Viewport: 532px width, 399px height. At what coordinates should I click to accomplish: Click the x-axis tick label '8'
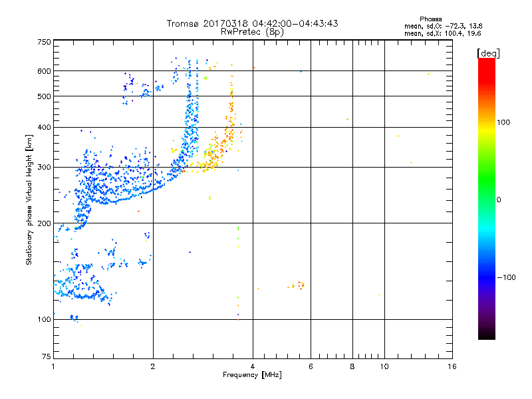[352, 366]
